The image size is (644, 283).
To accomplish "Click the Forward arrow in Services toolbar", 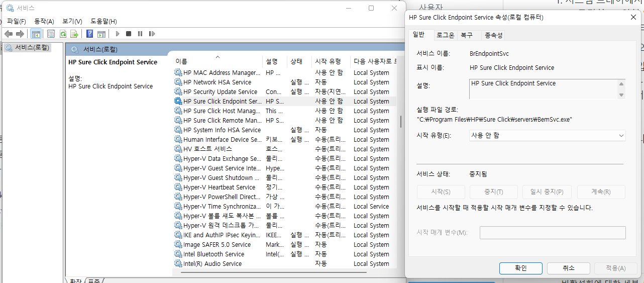I will click(20, 34).
